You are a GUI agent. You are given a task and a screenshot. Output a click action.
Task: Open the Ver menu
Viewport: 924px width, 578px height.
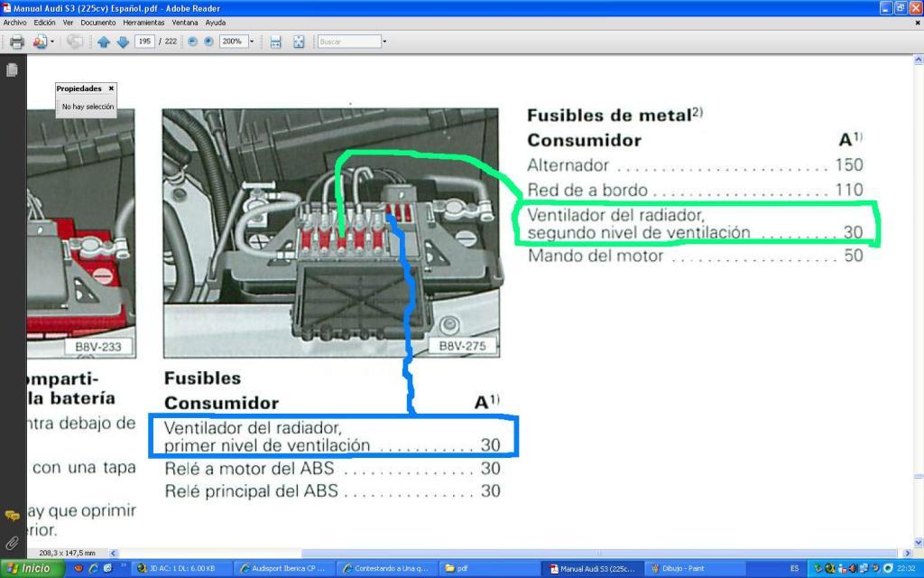point(68,23)
